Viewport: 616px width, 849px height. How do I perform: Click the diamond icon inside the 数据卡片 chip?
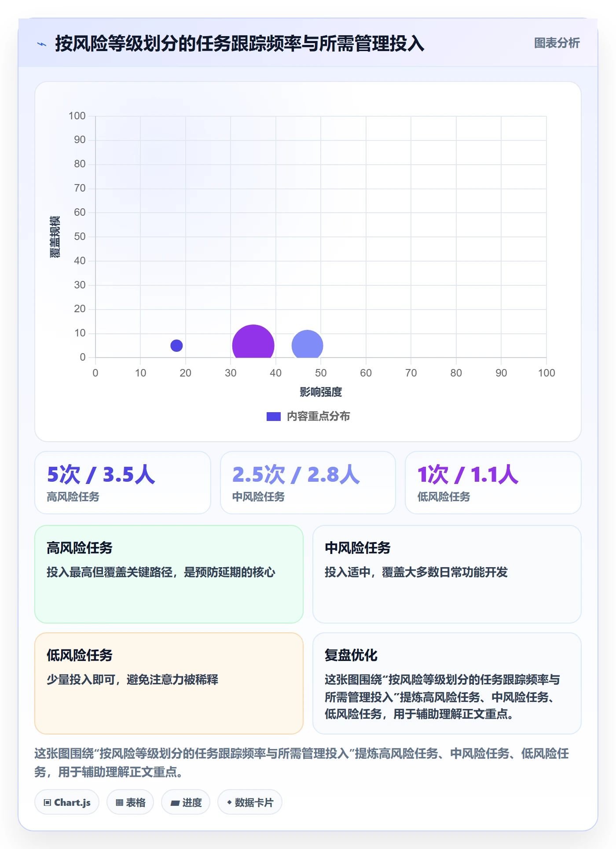point(229,802)
